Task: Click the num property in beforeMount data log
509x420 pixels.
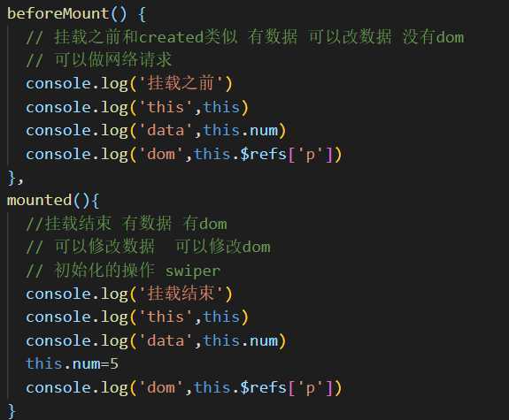Action: (264, 130)
